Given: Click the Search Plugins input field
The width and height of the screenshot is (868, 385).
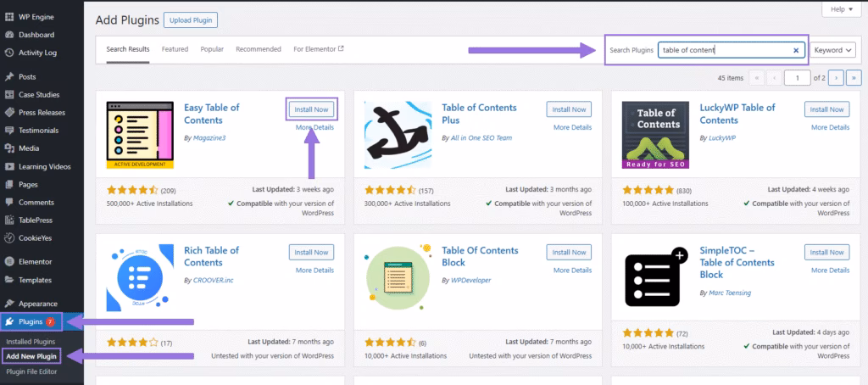Looking at the screenshot, I should pyautogui.click(x=724, y=50).
